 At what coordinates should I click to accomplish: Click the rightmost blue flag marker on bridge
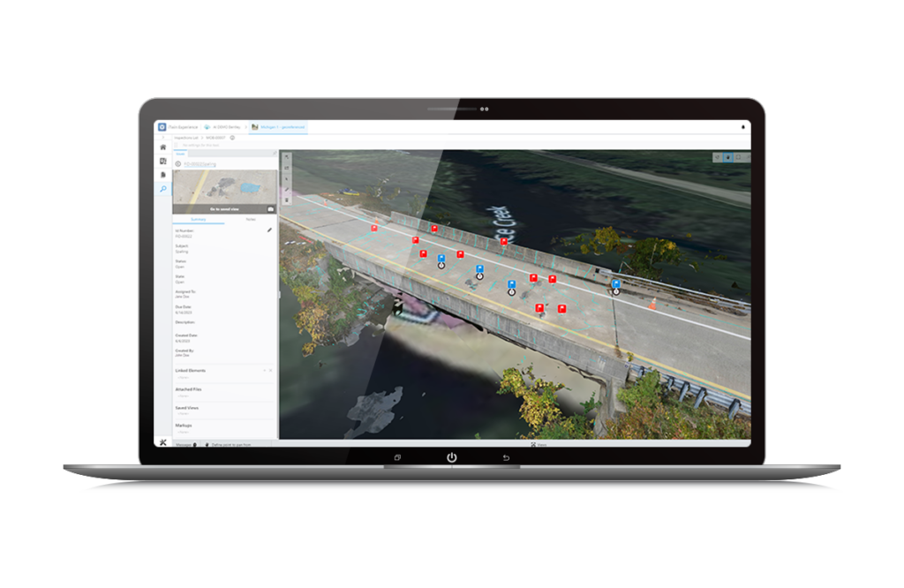616,284
